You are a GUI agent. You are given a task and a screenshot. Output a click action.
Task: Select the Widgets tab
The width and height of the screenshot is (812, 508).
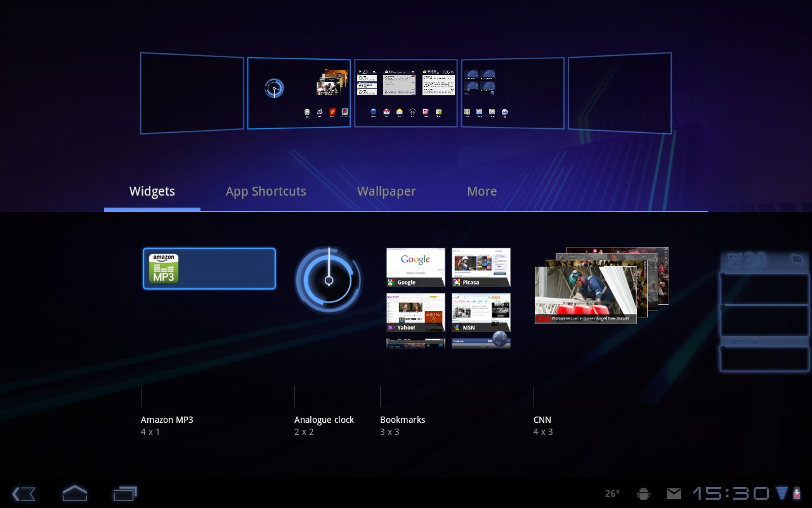(152, 191)
